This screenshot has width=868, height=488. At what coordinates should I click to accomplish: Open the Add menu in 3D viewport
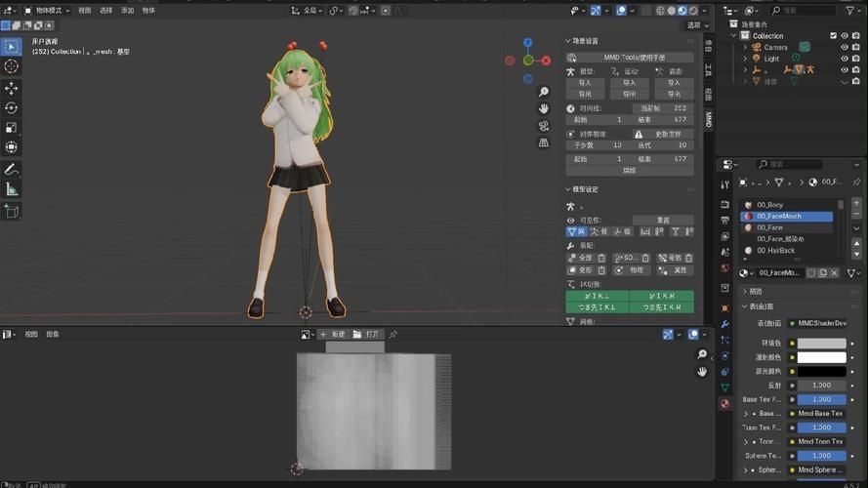pos(127,11)
